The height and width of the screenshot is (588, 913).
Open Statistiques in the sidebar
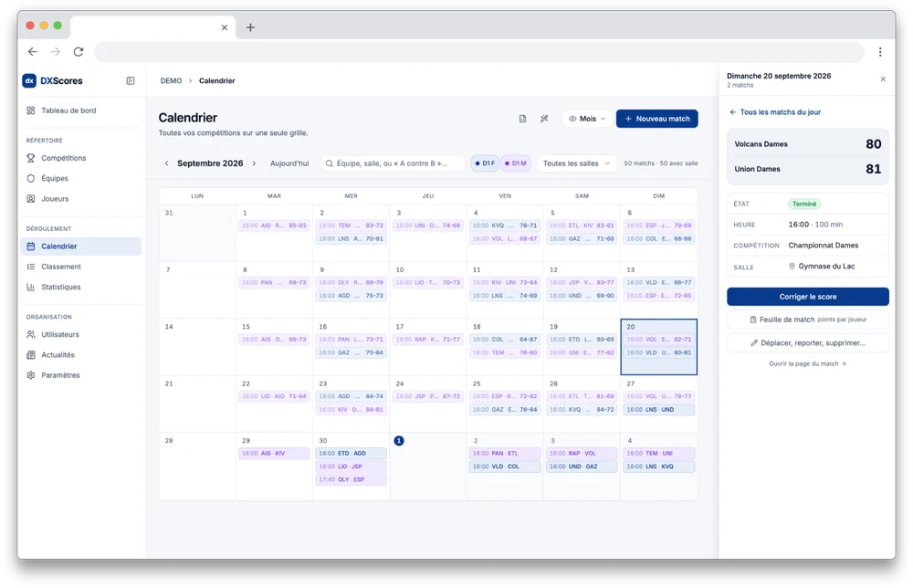click(81, 287)
